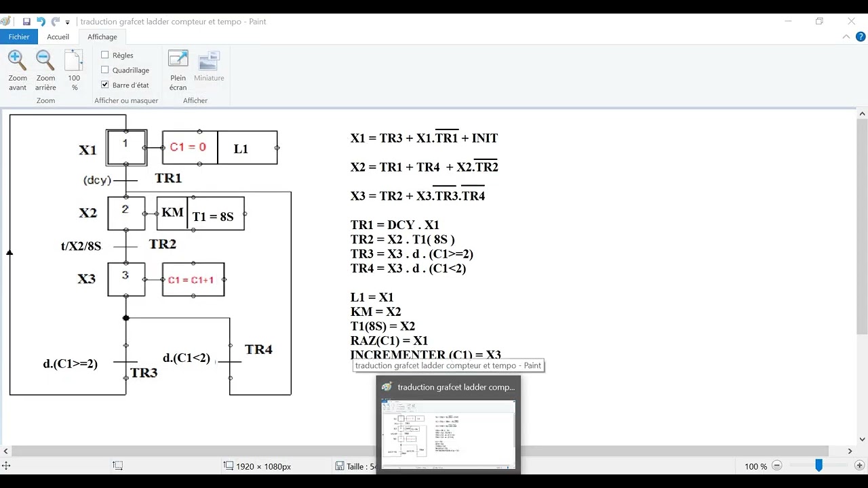Click the Zoom arrière button
Screen dimensions: 868x488
[45, 70]
